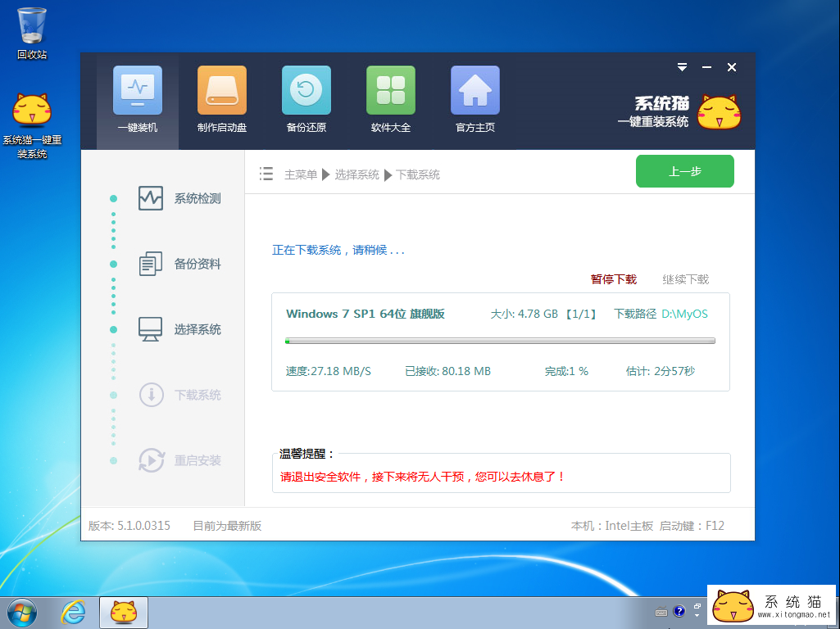Open the 制作启动盘 boot disk icon
The image size is (840, 629).
click(222, 90)
